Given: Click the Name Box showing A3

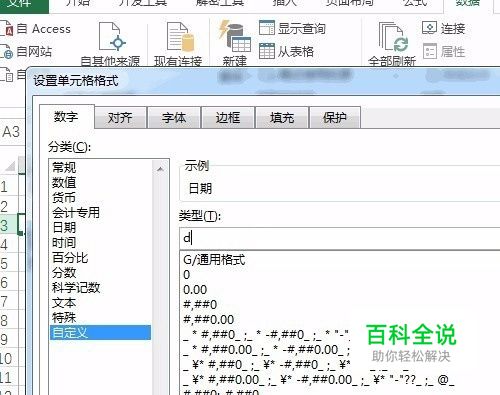Looking at the screenshot, I should coord(12,132).
